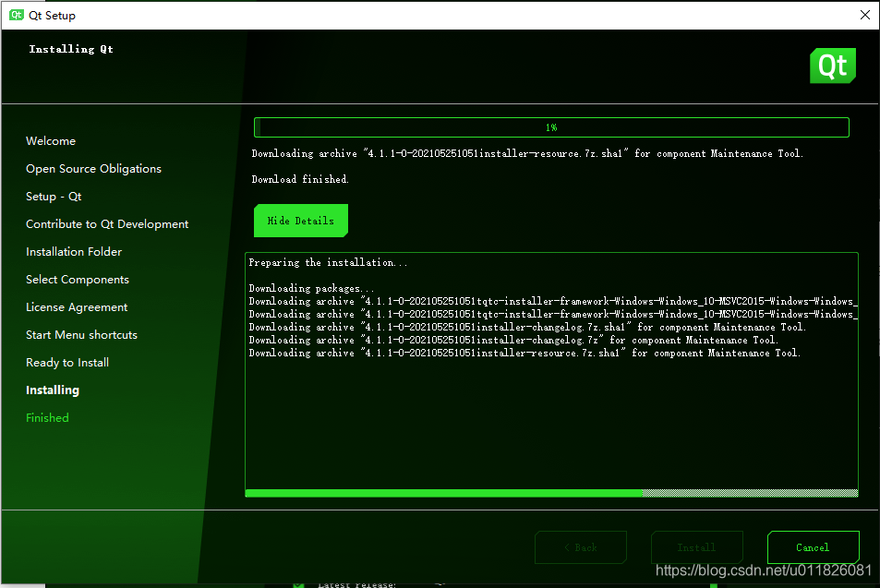Click the status label above 'Download finished.'
Screen dimensions: 880x588
click(x=527, y=153)
